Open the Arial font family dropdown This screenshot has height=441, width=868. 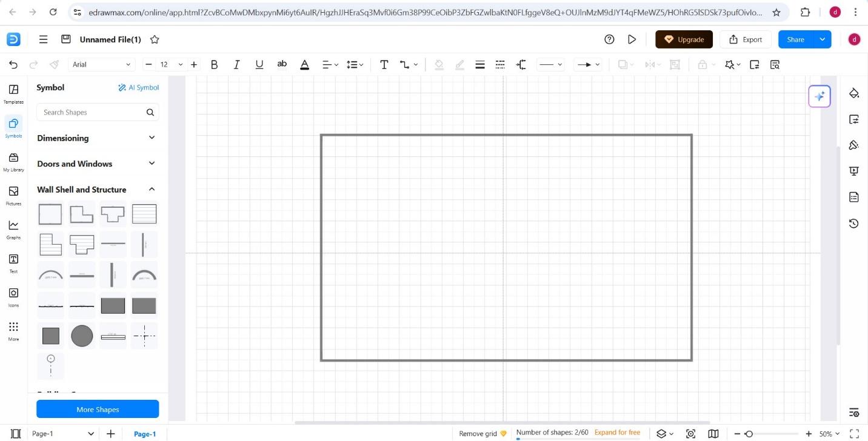coord(101,64)
